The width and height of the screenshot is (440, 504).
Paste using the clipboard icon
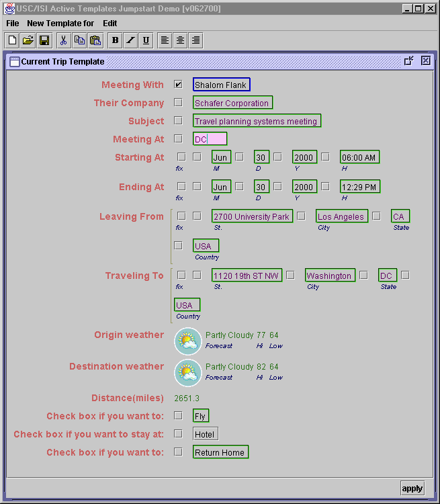(95, 40)
